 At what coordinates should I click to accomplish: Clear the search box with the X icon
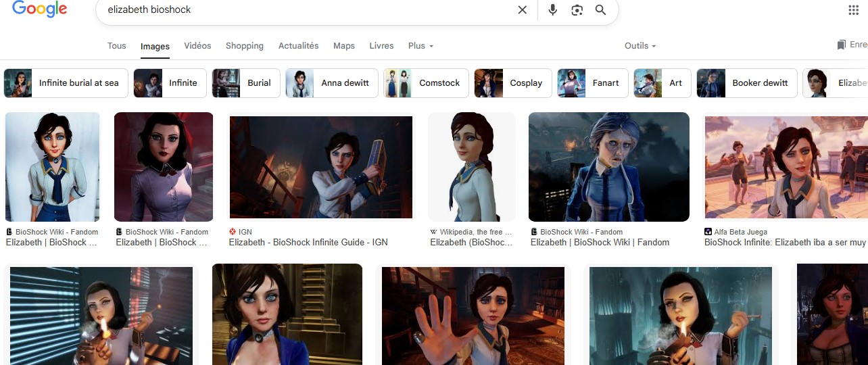pos(522,10)
